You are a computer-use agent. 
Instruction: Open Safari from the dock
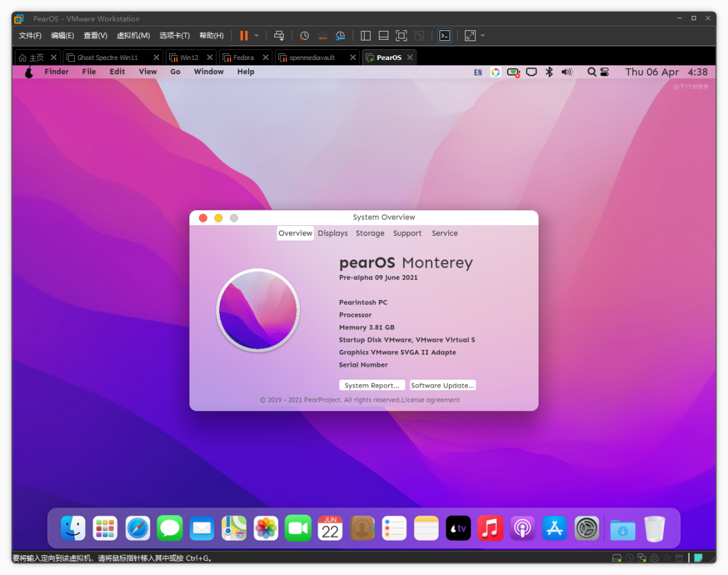[x=138, y=528]
